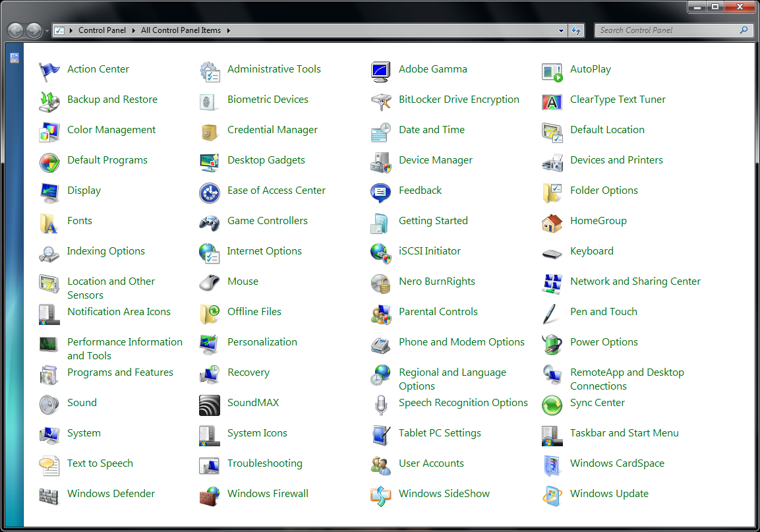This screenshot has width=760, height=532.
Task: Click the Performance Information and Tools link
Action: 125,349
